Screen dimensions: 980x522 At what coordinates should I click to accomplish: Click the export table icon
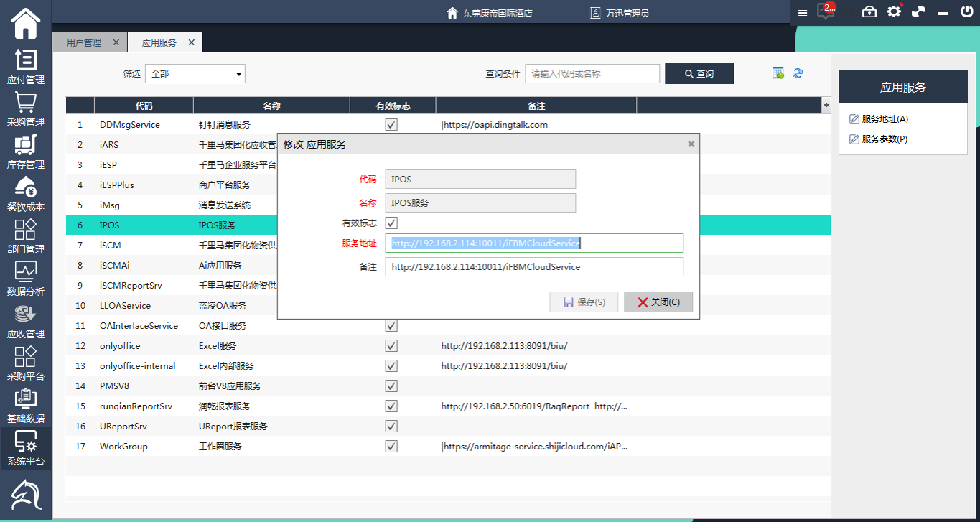778,73
